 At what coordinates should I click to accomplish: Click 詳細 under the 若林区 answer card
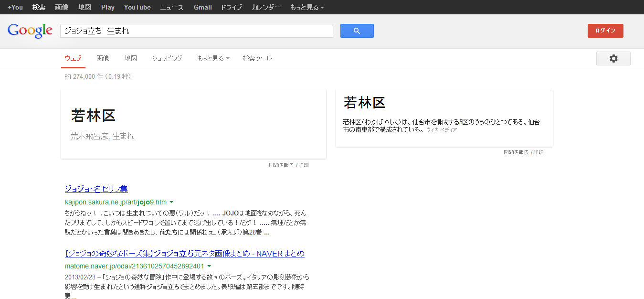(x=304, y=165)
